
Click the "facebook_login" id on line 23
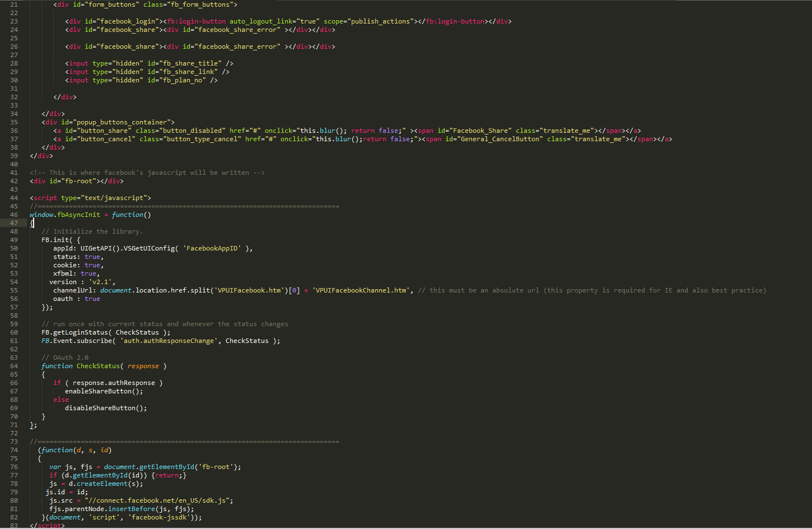(128, 21)
